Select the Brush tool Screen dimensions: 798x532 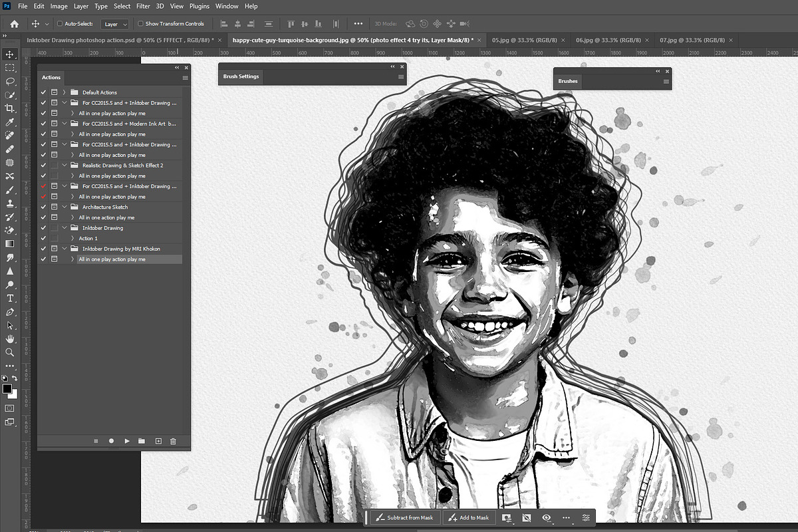coord(10,190)
